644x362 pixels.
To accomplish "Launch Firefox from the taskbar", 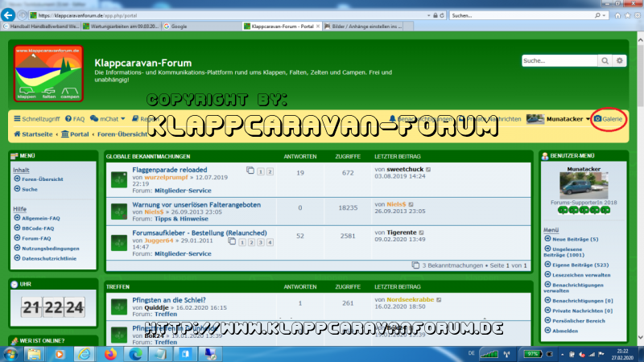I will (110, 354).
